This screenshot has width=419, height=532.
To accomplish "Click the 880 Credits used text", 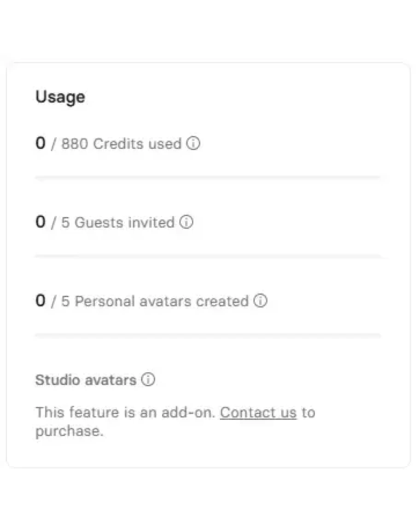I will (121, 144).
